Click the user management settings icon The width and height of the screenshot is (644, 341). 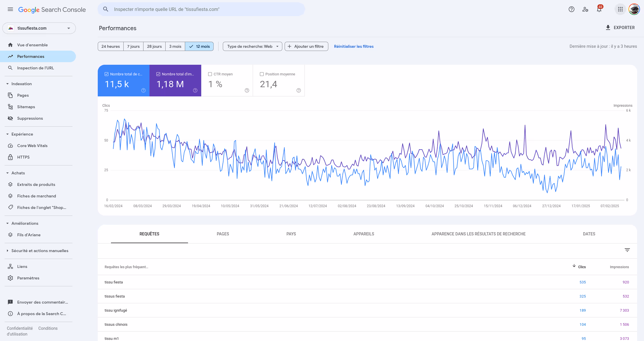(585, 9)
